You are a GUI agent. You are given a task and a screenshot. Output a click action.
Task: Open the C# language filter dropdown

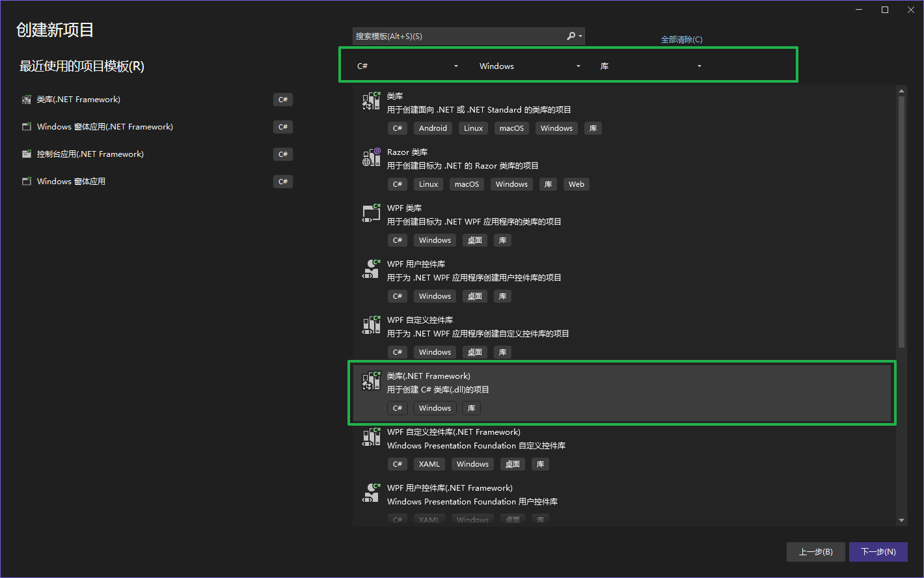click(x=408, y=66)
